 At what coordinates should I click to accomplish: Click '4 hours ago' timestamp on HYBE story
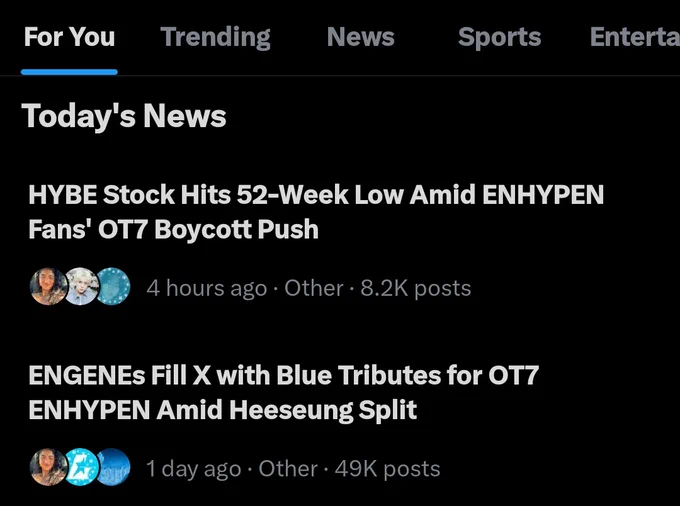pyautogui.click(x=207, y=288)
